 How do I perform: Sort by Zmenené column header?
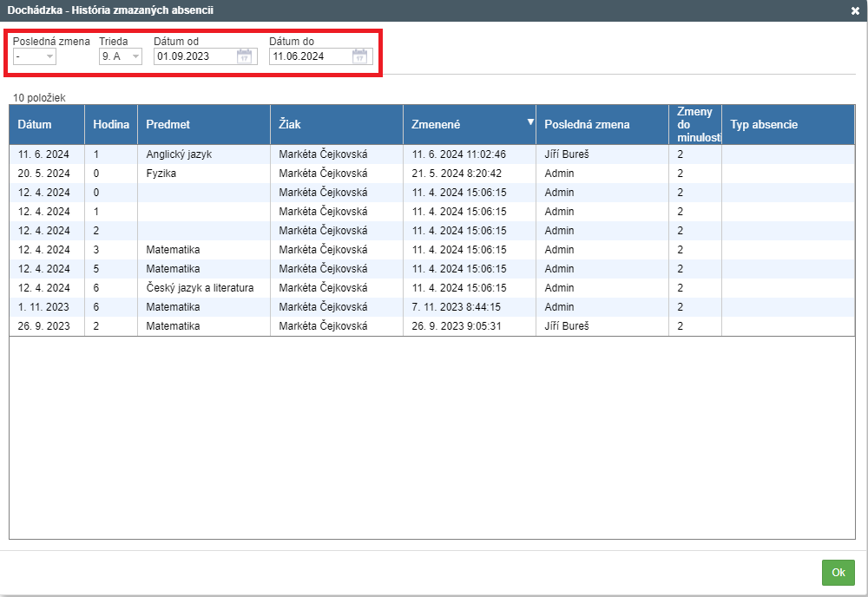[470, 124]
